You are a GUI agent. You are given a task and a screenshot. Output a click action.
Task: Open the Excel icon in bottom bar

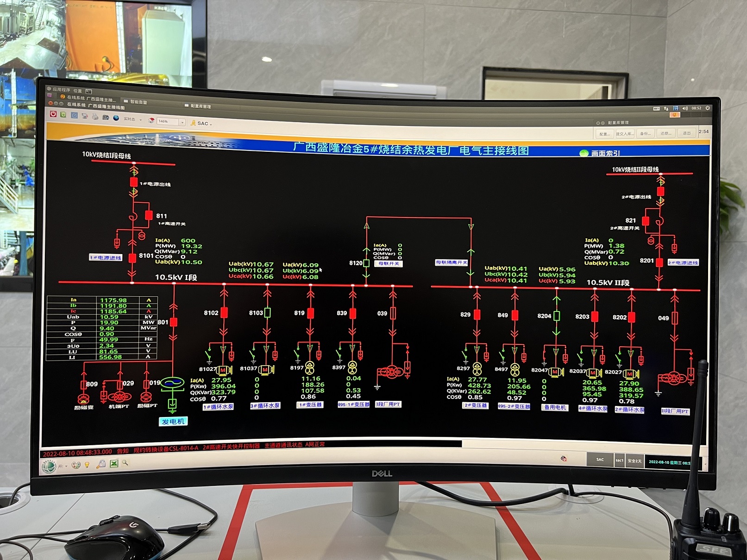click(113, 464)
